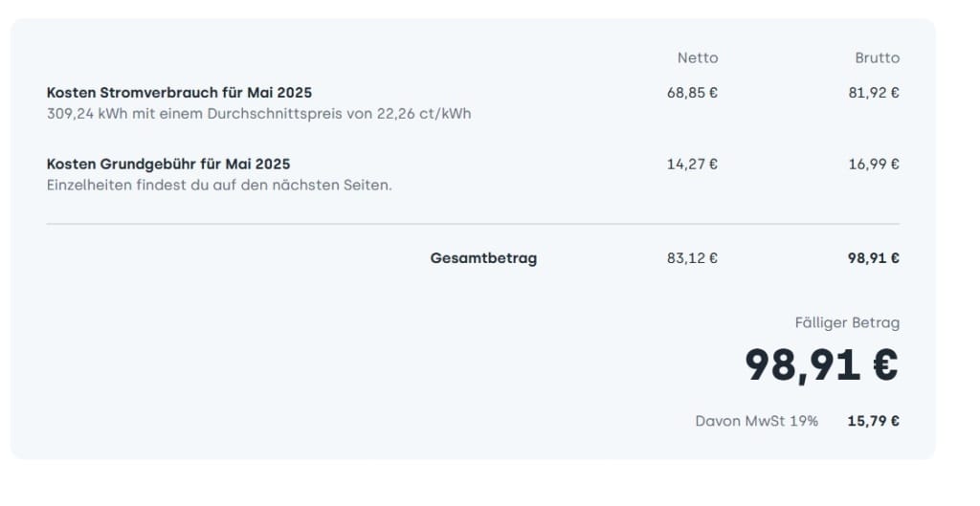Click the Brutto column header
The width and height of the screenshot is (980, 506).
coord(877,58)
